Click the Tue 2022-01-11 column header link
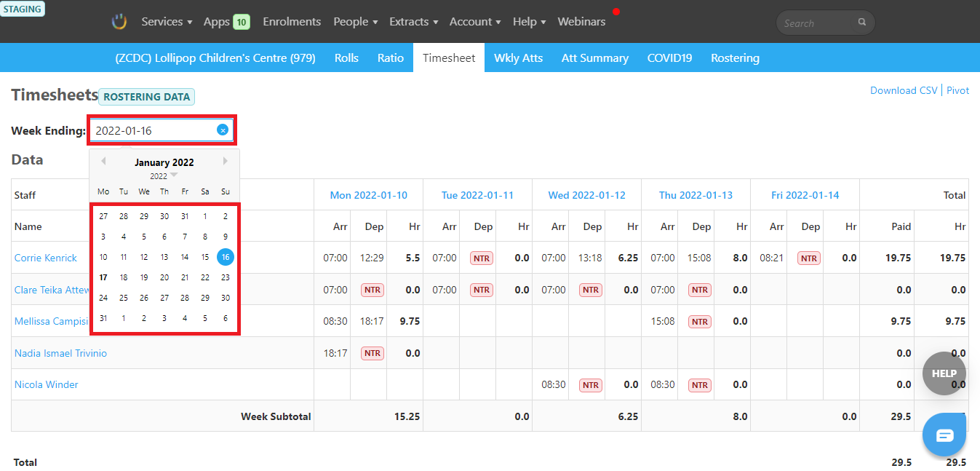Screen dimensions: 980x471 pos(477,195)
